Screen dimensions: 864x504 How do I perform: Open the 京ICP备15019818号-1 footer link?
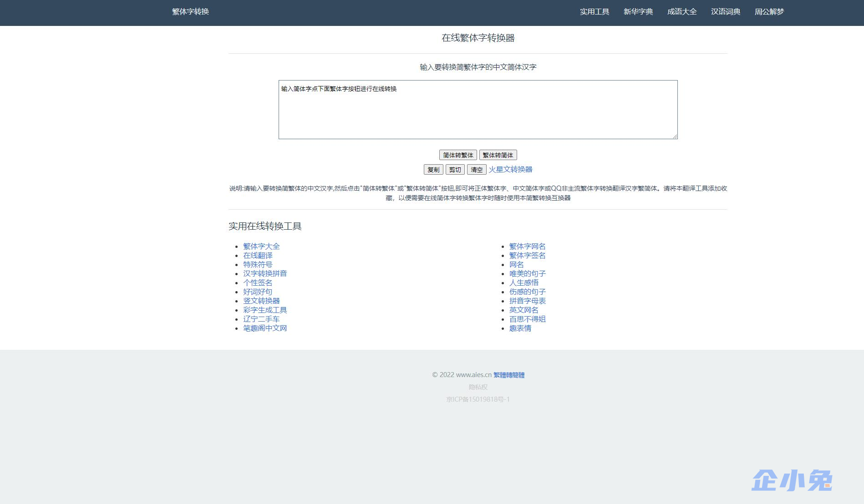(478, 399)
